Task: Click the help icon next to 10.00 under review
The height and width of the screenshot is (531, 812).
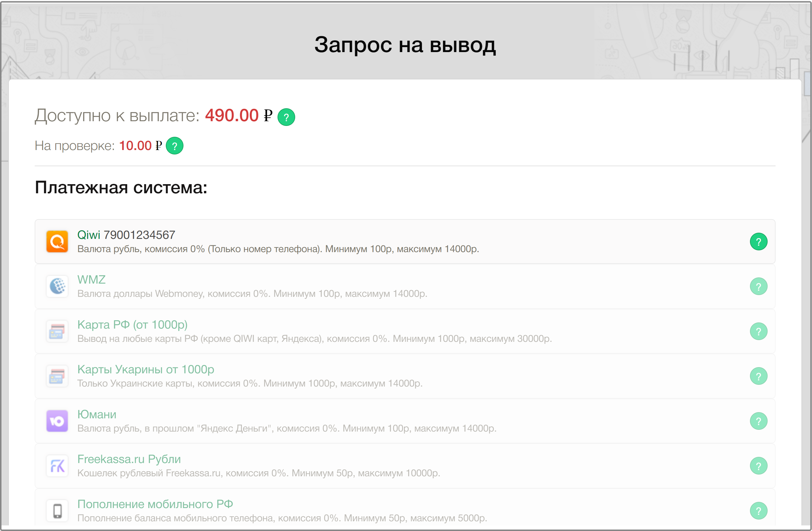Action: coord(174,146)
